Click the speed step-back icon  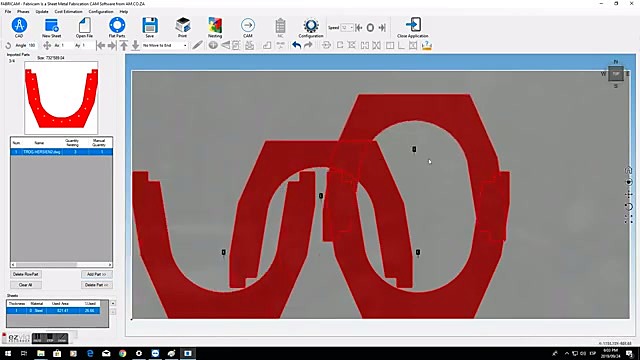[x=359, y=28]
